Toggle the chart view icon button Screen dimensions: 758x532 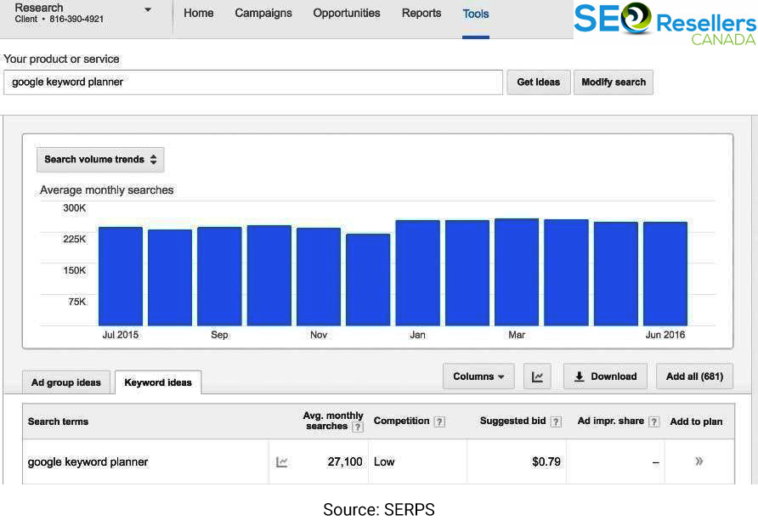pyautogui.click(x=538, y=376)
